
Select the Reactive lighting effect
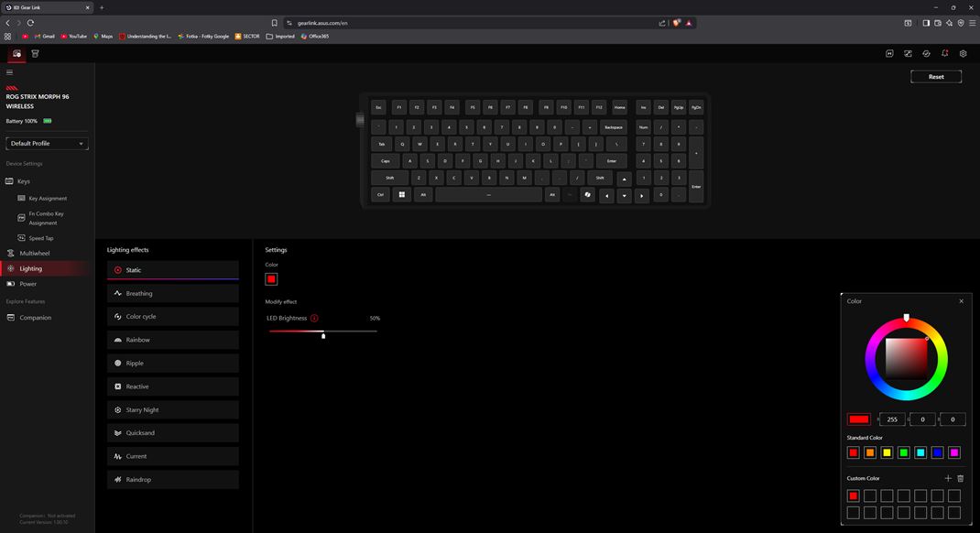(x=172, y=386)
